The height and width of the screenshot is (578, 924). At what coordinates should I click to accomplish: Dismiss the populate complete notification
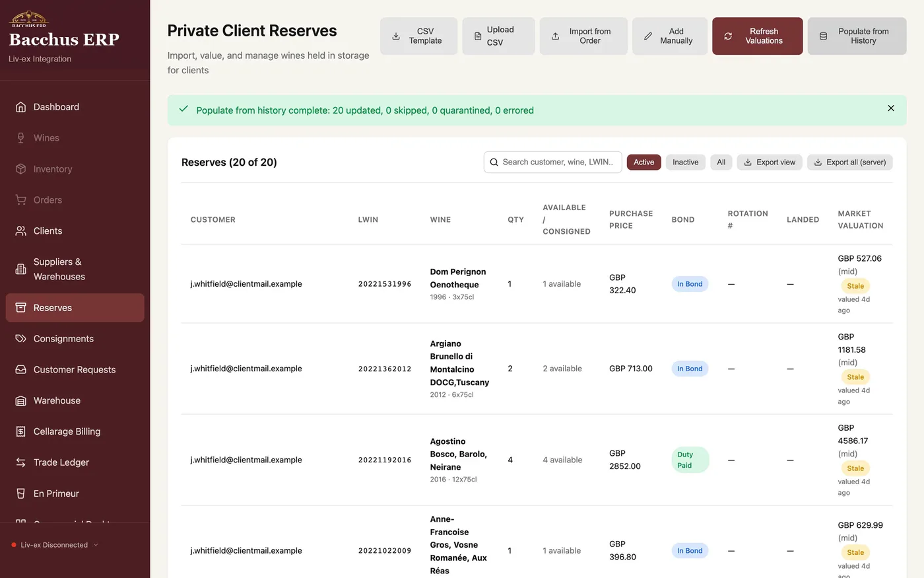click(x=891, y=108)
